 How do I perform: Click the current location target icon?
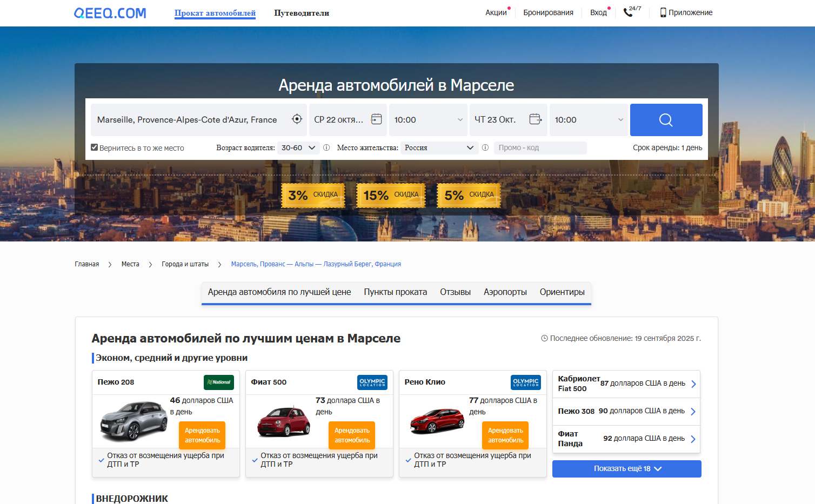pyautogui.click(x=297, y=119)
